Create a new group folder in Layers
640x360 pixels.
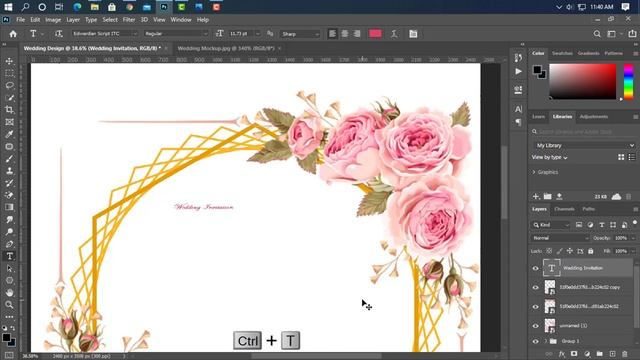[x=600, y=354]
